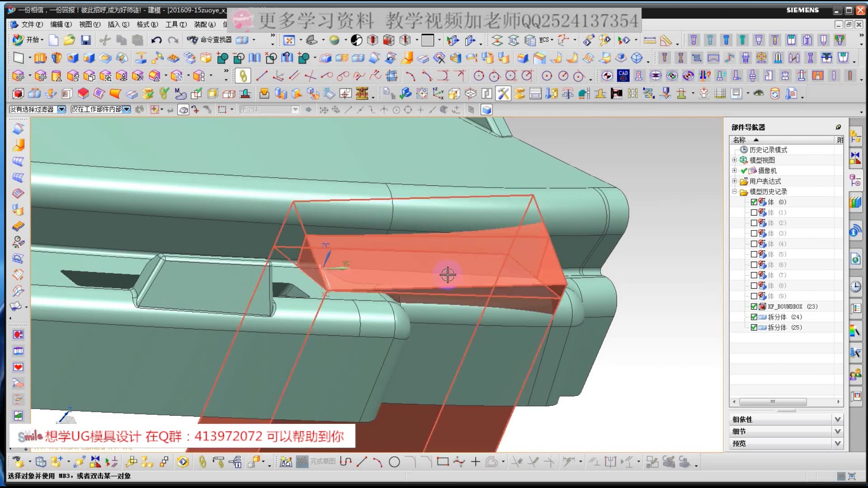Viewport: 868px width, 488px height.
Task: Select the circle sketch tool
Action: point(394,462)
